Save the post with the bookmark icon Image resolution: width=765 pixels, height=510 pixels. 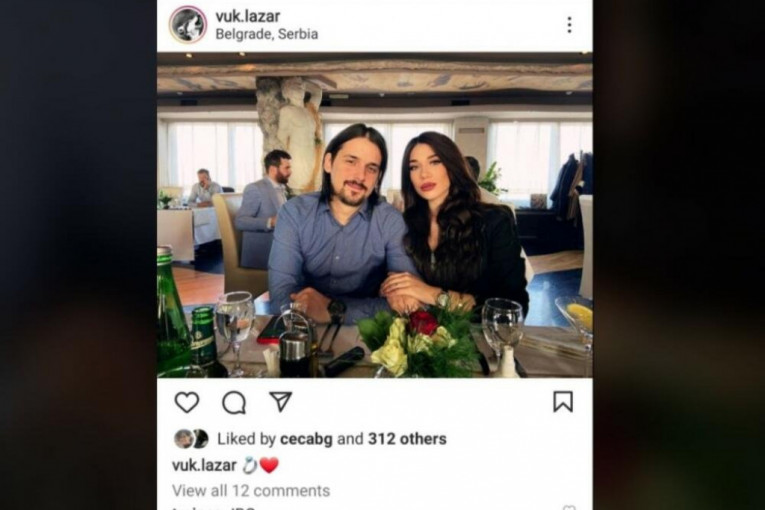click(x=563, y=402)
